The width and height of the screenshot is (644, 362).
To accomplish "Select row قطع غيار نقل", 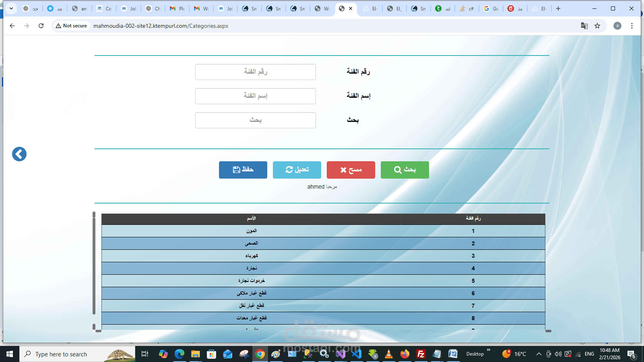I will [x=323, y=306].
